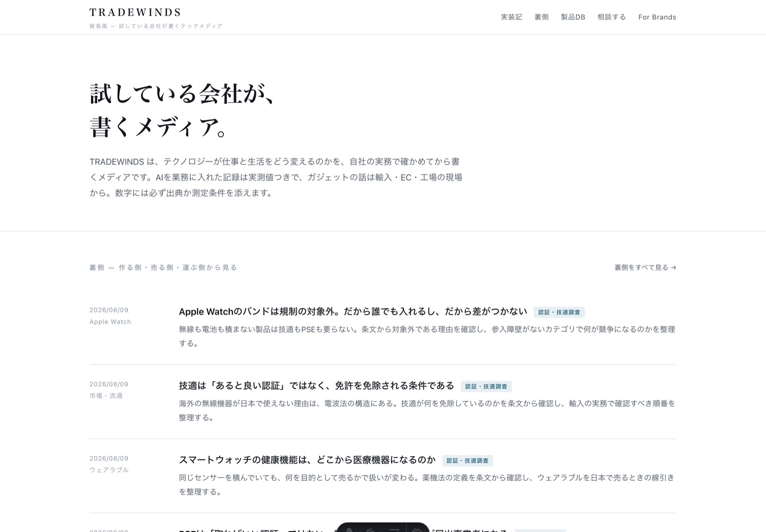766x532 pixels.
Task: Click the 2026/08/09 date above ウェアラブル
Action: point(109,458)
